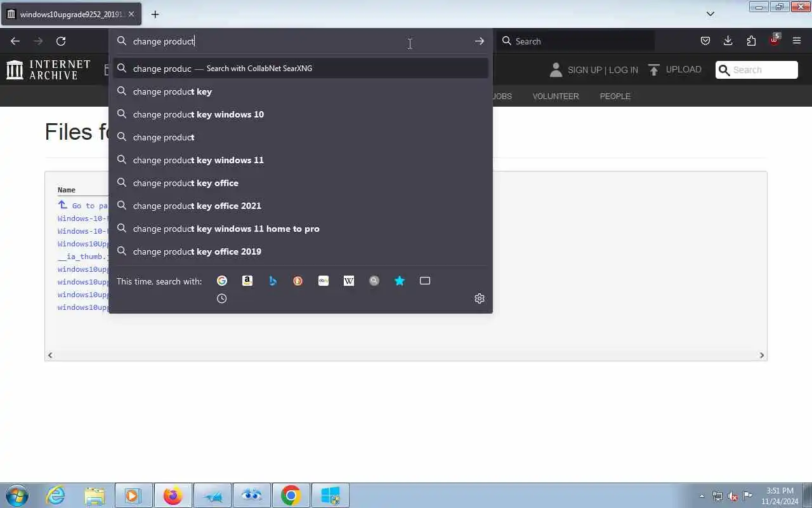The height and width of the screenshot is (508, 812).
Task: Select suggestion "change product key windows 10"
Action: click(x=301, y=114)
